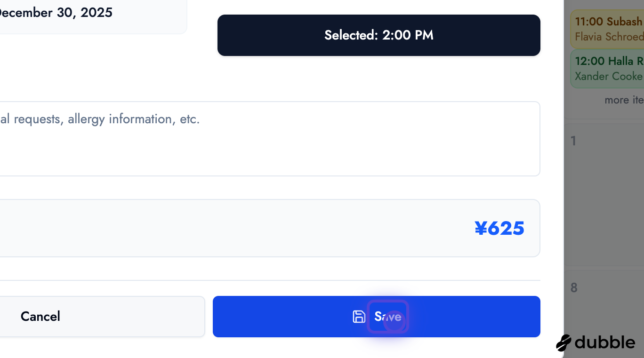The height and width of the screenshot is (358, 644).
Task: Click the floppy disk Save icon
Action: pos(359,317)
